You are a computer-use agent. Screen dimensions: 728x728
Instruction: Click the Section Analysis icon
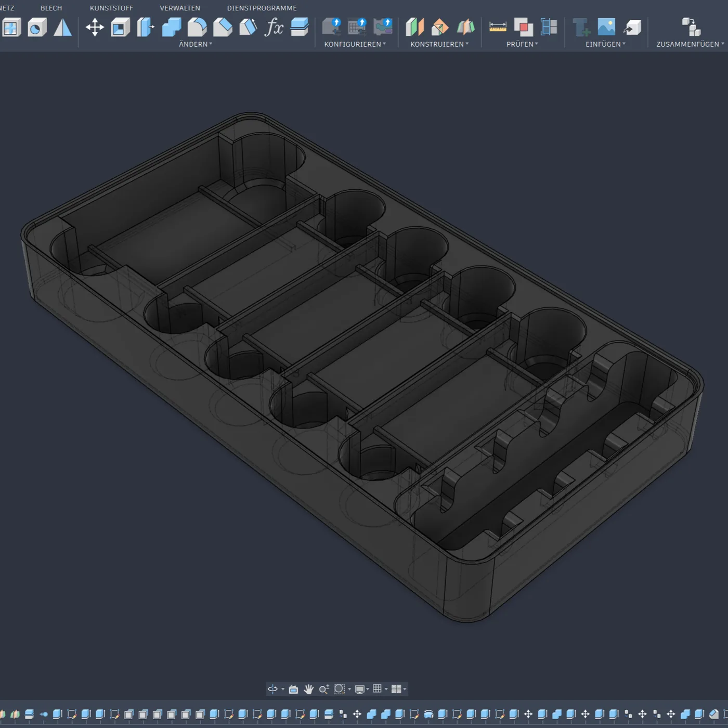549,27
